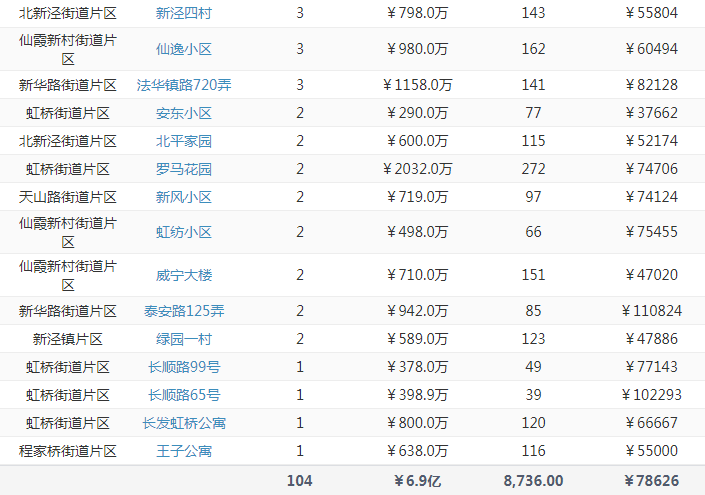Select the ¥55804 unit price cell

point(651,13)
